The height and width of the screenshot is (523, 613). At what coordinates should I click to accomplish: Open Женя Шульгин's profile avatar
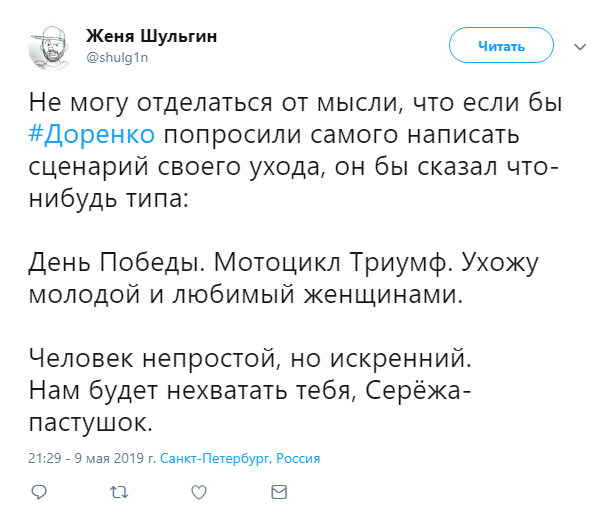coord(50,48)
